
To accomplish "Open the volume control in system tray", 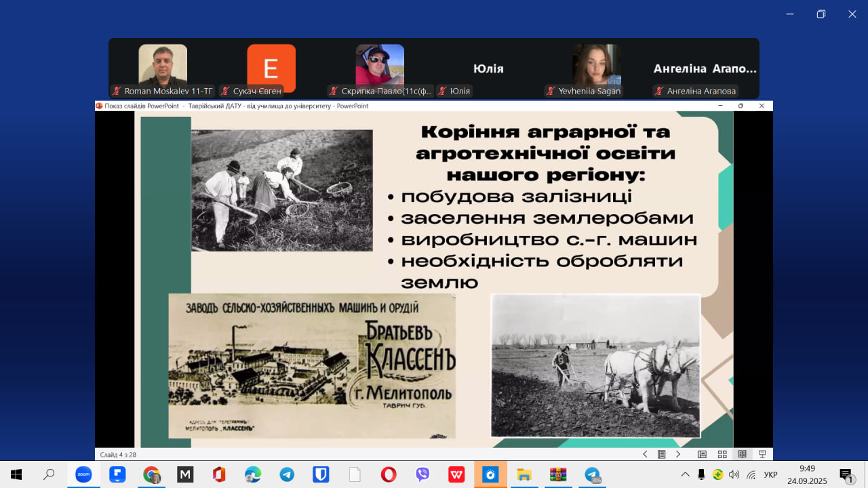I will [734, 474].
